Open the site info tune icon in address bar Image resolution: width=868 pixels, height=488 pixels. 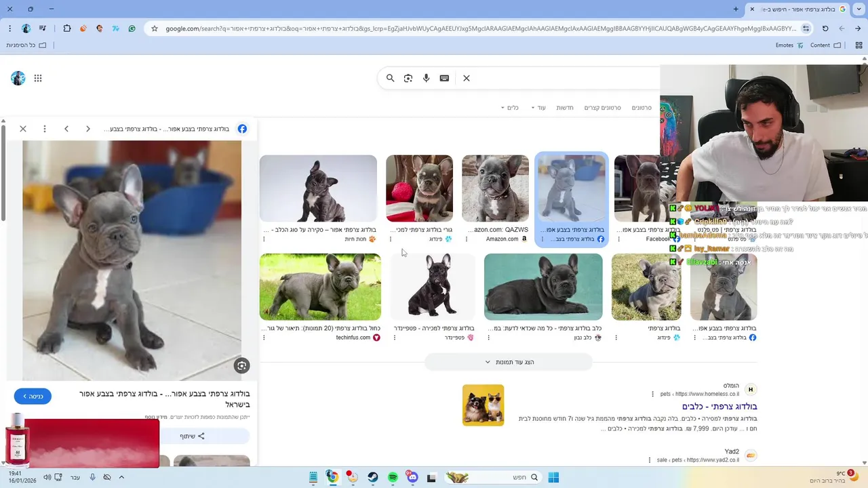pyautogui.click(x=806, y=28)
